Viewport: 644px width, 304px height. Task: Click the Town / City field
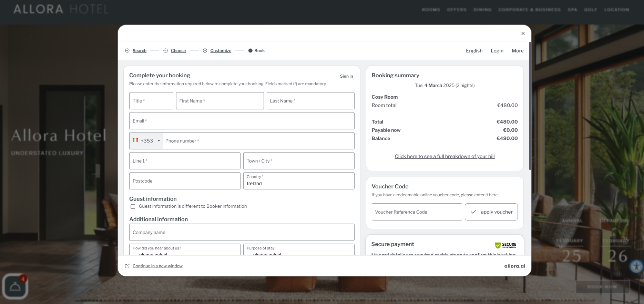coord(299,161)
